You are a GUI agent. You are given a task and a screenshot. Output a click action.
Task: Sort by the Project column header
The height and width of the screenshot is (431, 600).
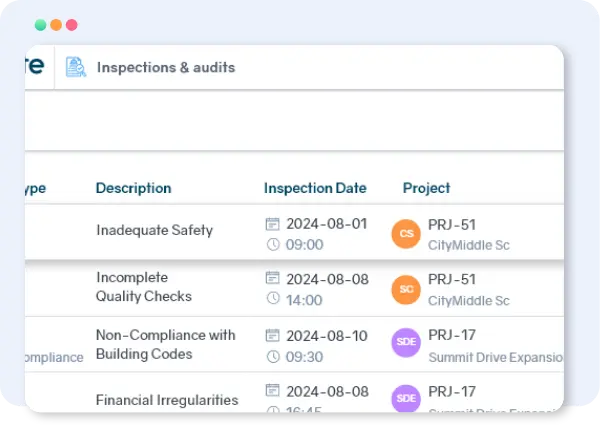point(426,188)
